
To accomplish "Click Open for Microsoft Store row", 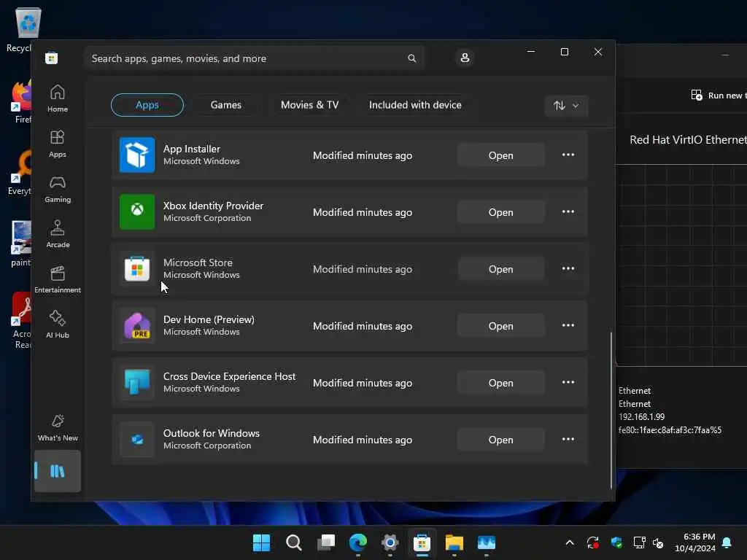I will (500, 269).
